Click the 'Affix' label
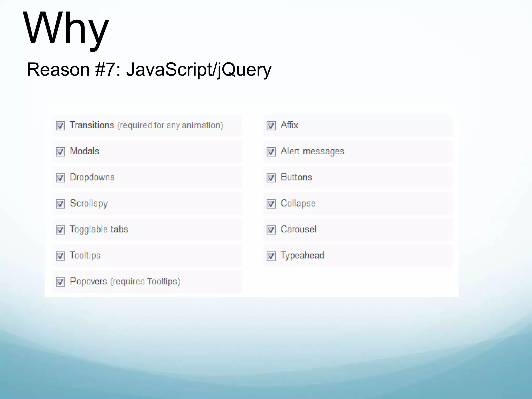The width and height of the screenshot is (532, 399). (x=290, y=125)
